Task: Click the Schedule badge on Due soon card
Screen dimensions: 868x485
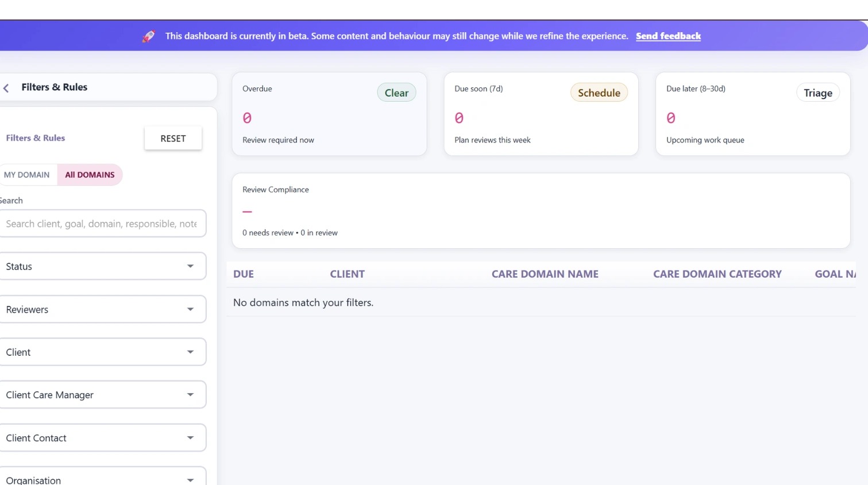Action: click(599, 93)
